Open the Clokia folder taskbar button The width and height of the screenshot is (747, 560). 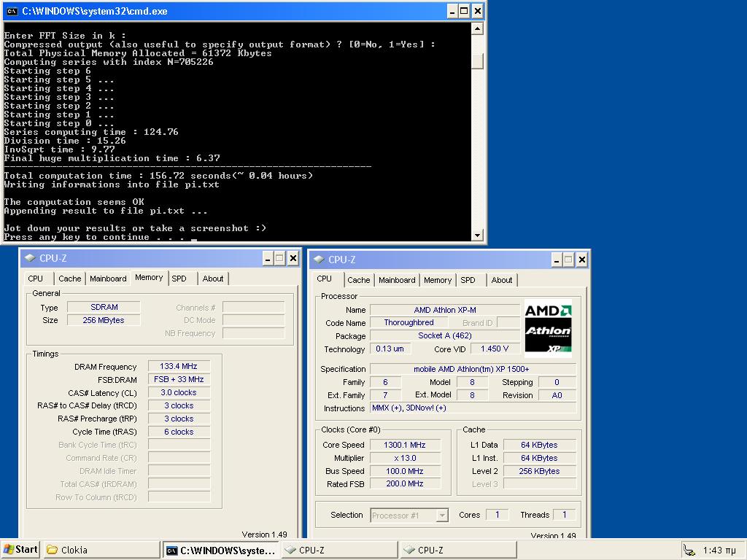click(x=101, y=550)
